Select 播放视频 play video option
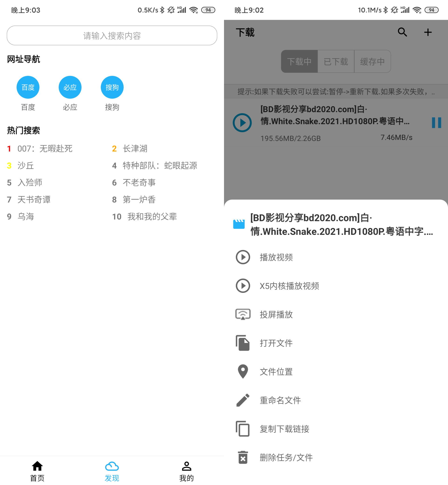448x485 pixels. 276,257
